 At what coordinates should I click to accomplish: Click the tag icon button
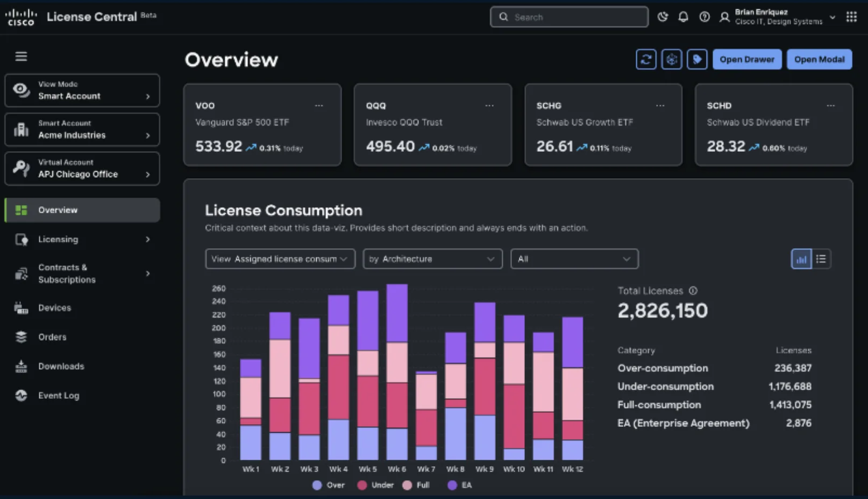tap(697, 59)
